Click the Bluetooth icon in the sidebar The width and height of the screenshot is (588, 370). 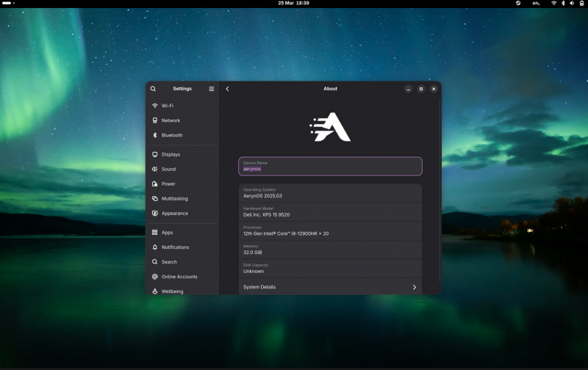point(155,135)
